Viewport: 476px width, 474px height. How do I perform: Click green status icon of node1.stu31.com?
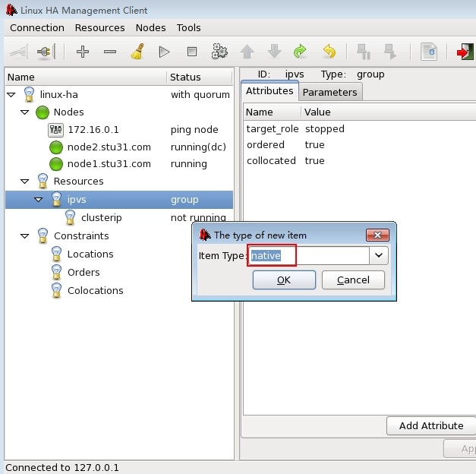pyautogui.click(x=56, y=164)
